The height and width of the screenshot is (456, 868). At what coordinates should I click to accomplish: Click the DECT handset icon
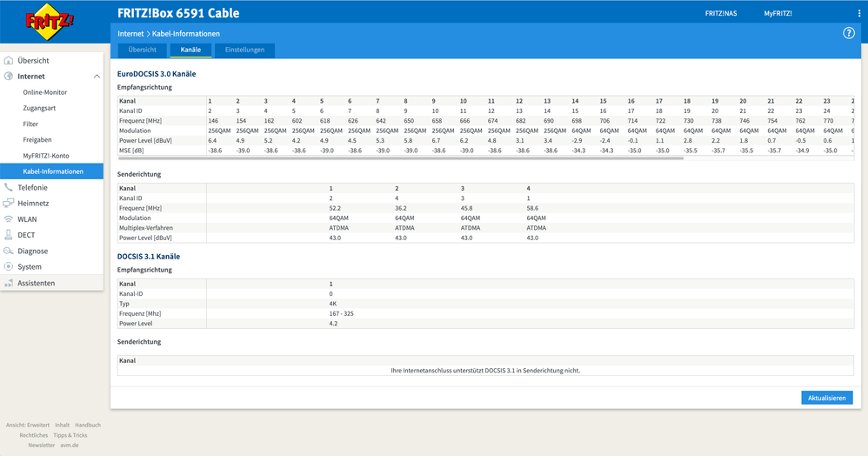pyautogui.click(x=9, y=235)
